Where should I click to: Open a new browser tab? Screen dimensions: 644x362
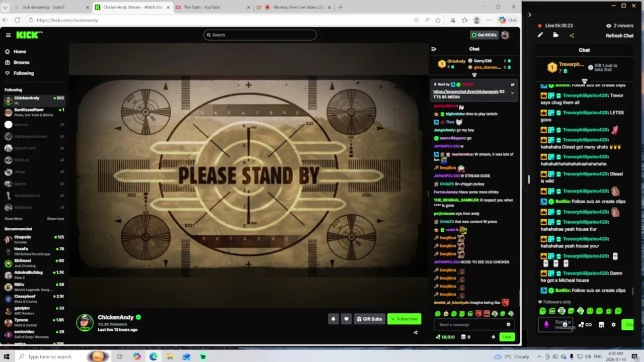click(x=340, y=7)
